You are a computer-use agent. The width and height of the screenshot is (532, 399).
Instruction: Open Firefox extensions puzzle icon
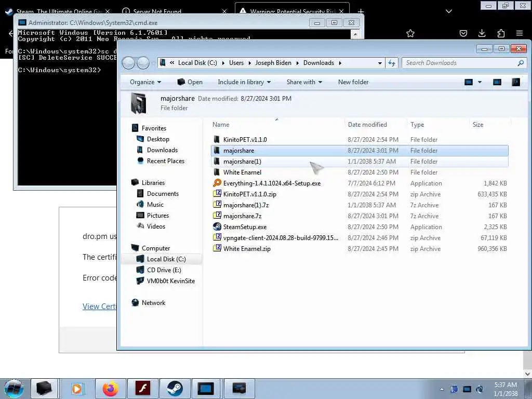(501, 33)
